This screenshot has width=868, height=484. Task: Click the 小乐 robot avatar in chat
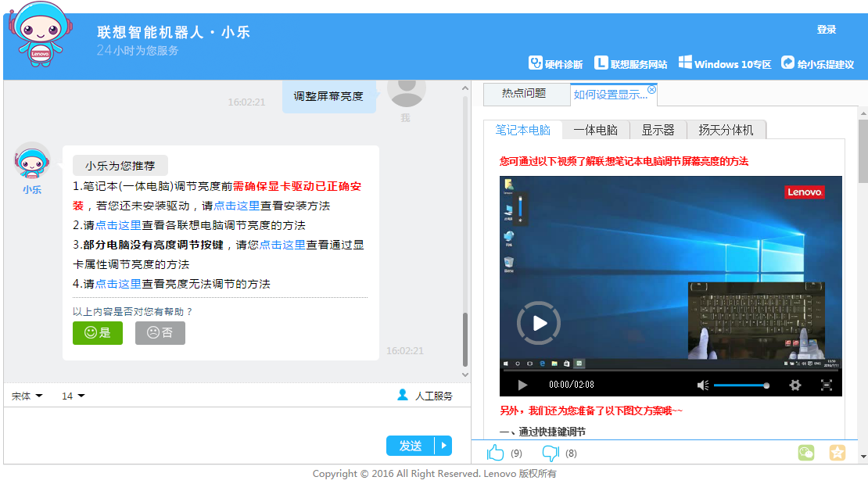point(31,160)
